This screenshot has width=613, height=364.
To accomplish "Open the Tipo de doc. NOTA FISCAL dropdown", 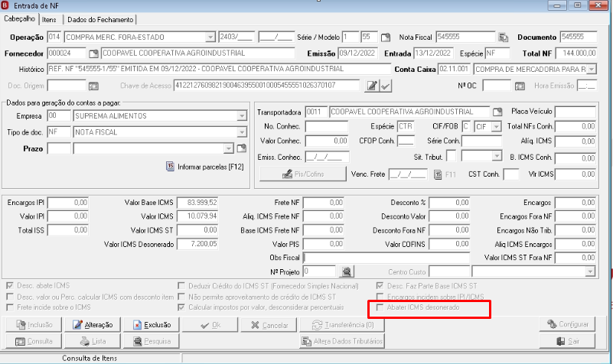I will tap(242, 132).
